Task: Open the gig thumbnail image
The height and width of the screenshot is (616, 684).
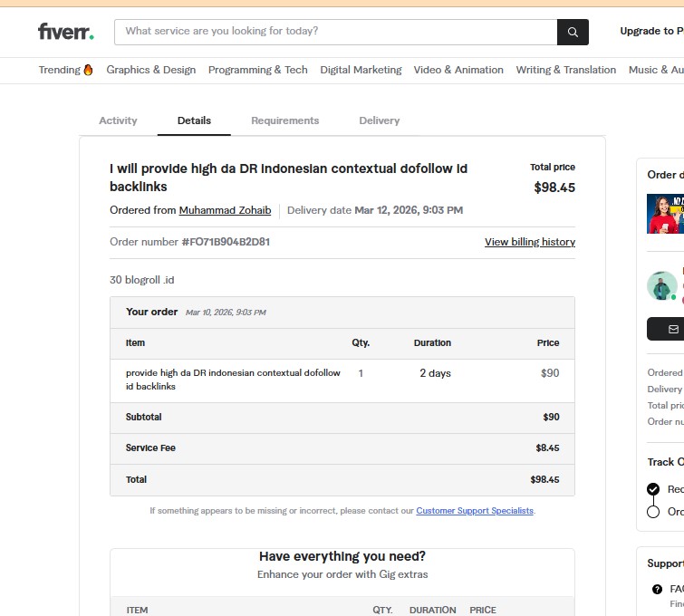Action: coord(666,214)
